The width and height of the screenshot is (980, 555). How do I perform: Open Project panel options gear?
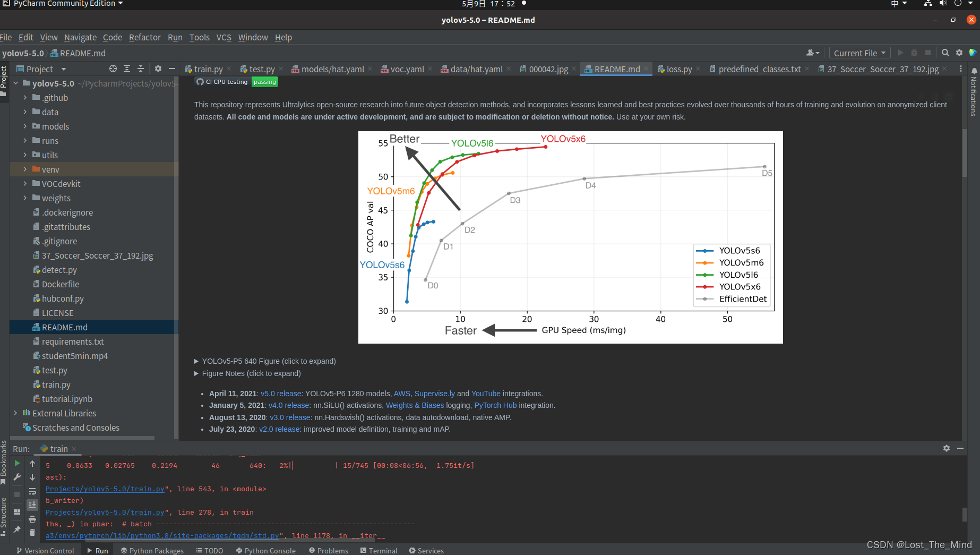[x=158, y=69]
